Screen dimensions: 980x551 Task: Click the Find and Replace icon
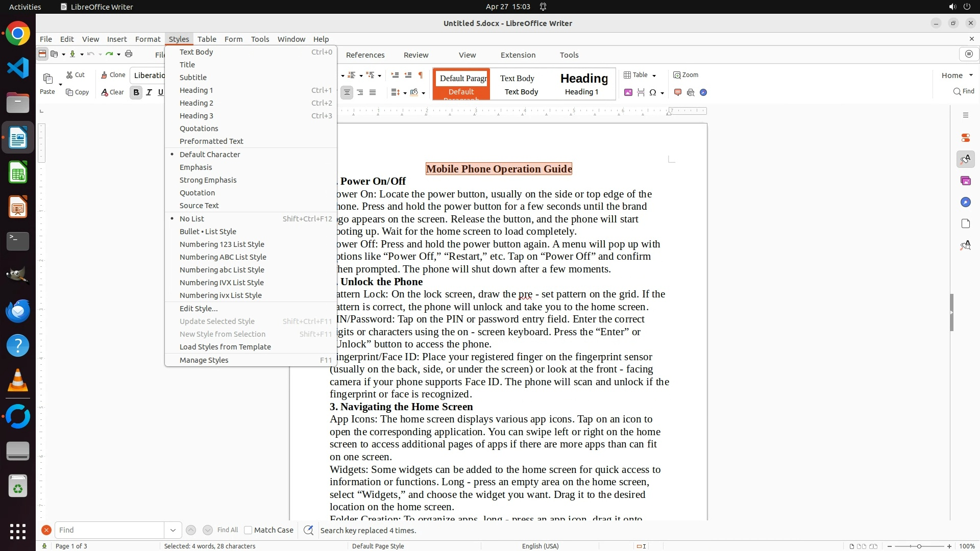pos(308,530)
